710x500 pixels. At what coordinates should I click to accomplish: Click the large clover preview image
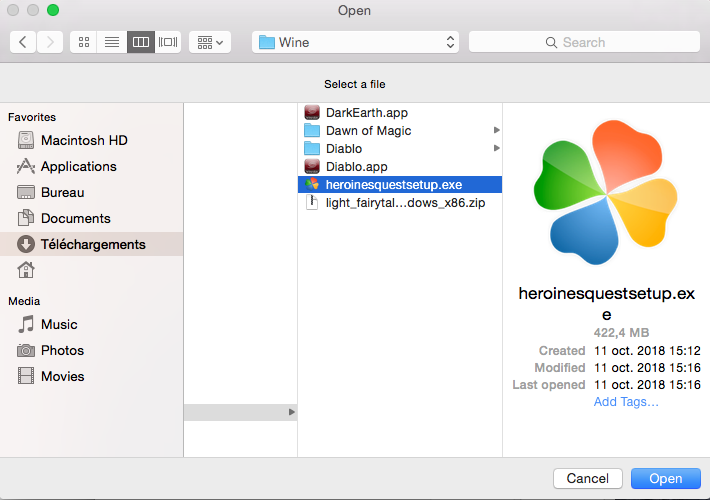[x=606, y=193]
